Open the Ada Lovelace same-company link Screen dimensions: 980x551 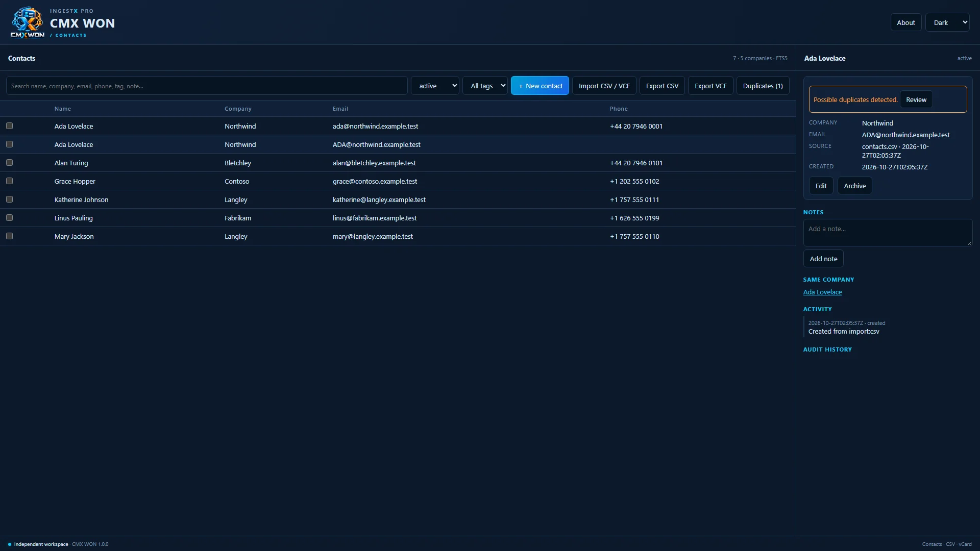(822, 292)
